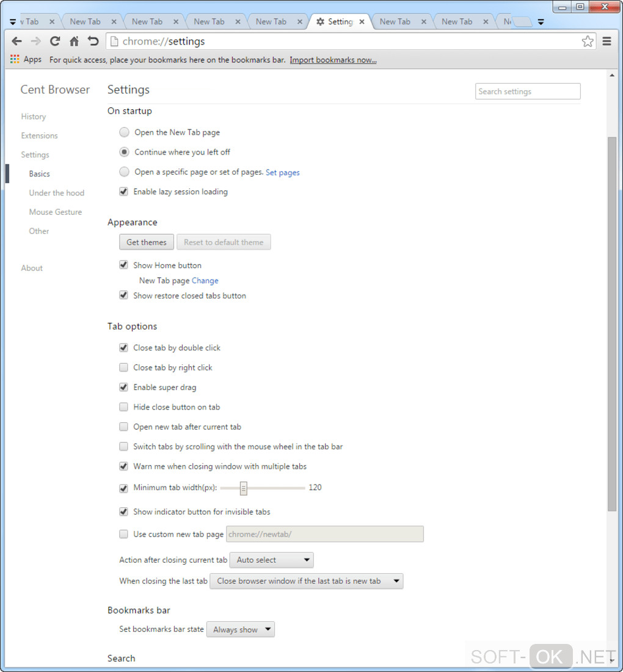Image resolution: width=623 pixels, height=672 pixels.
Task: Open Extensions in the sidebar
Action: pyautogui.click(x=40, y=135)
